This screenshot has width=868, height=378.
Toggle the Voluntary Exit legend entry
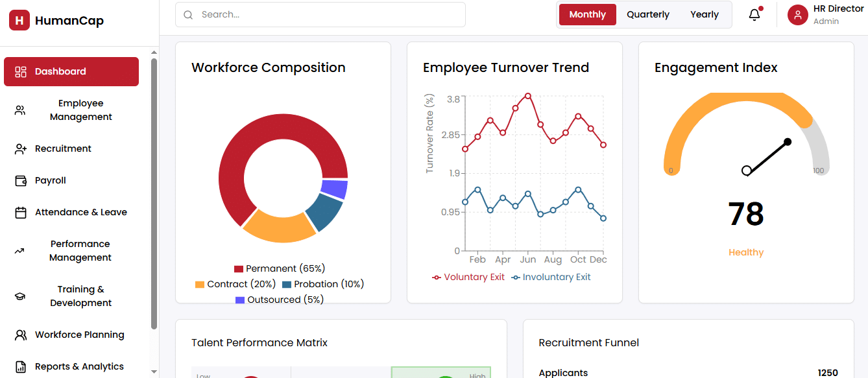[x=468, y=278]
